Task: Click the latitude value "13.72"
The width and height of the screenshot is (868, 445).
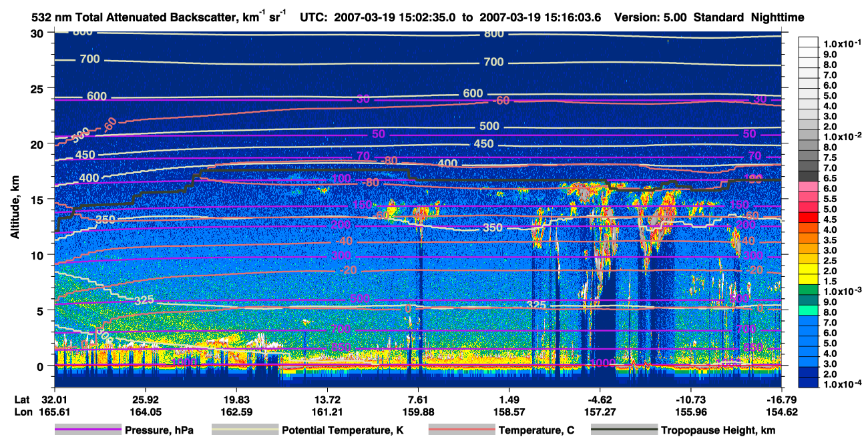Action: point(327,399)
